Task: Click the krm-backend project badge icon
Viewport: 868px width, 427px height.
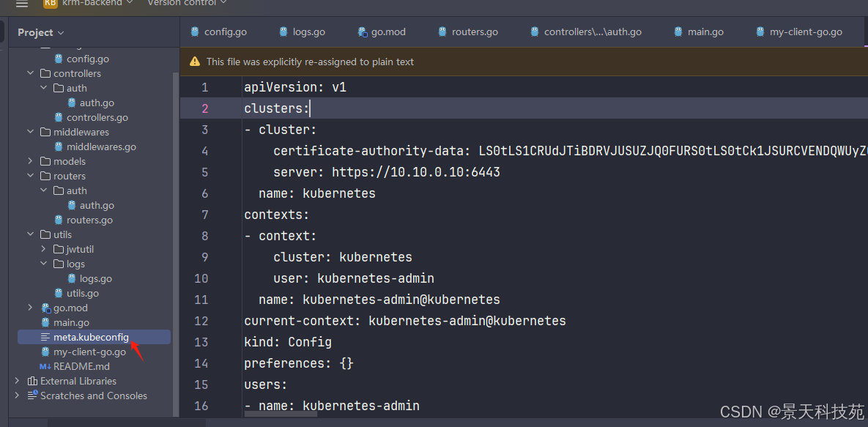Action: [x=51, y=3]
